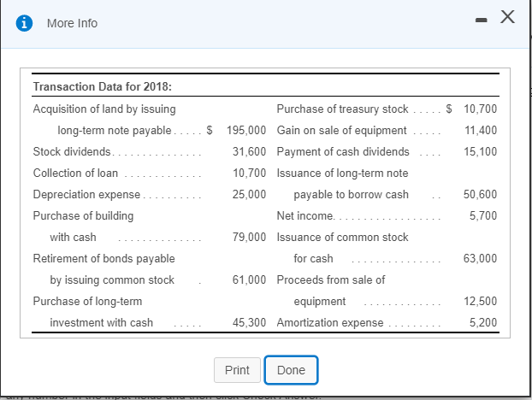Click 'Purchase of long-term' label

pos(87,302)
